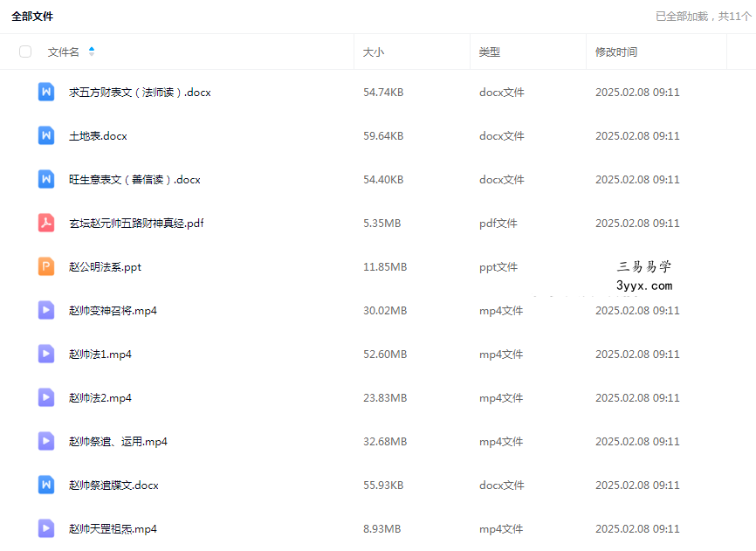The width and height of the screenshot is (756, 551).
Task: Play video 赵帅天罡祖炁.mp4
Action: pos(113,529)
